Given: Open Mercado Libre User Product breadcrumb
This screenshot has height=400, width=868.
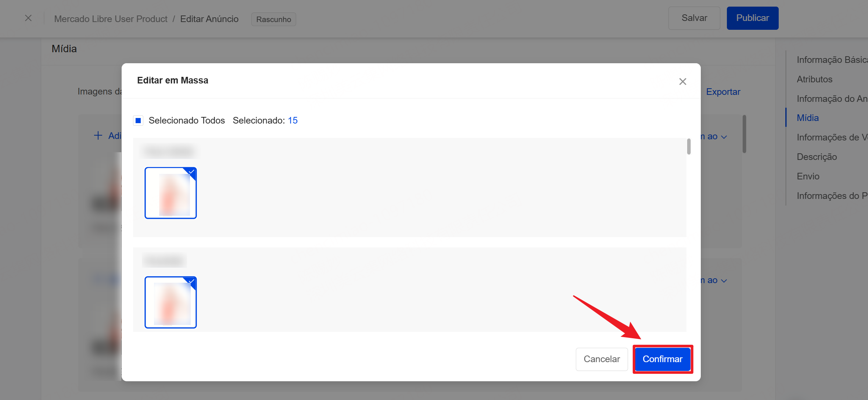Looking at the screenshot, I should 111,19.
